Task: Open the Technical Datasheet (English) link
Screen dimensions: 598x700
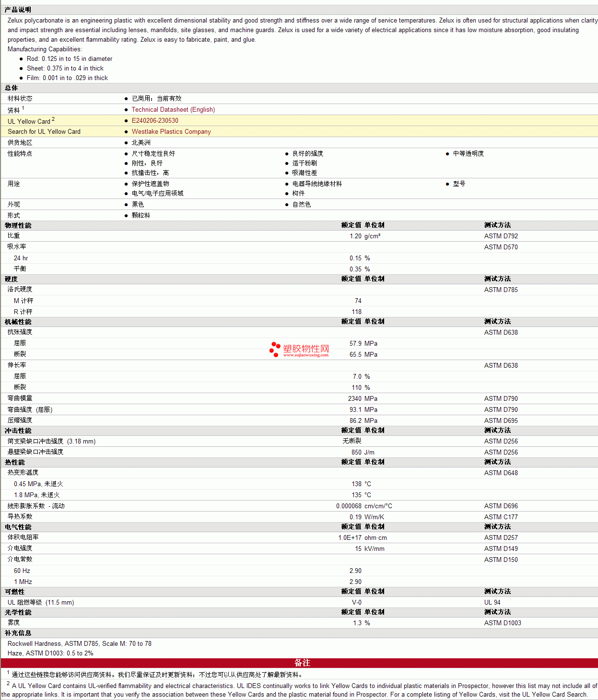Action: point(173,110)
